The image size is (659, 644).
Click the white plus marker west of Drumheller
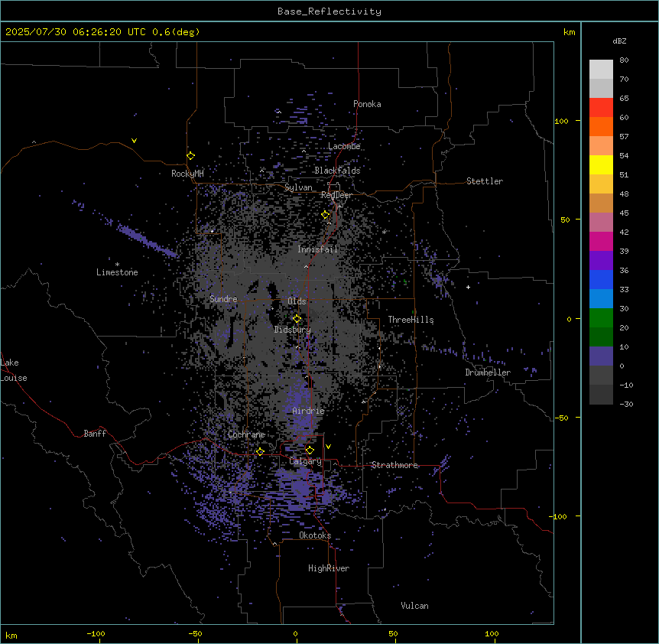click(x=468, y=287)
